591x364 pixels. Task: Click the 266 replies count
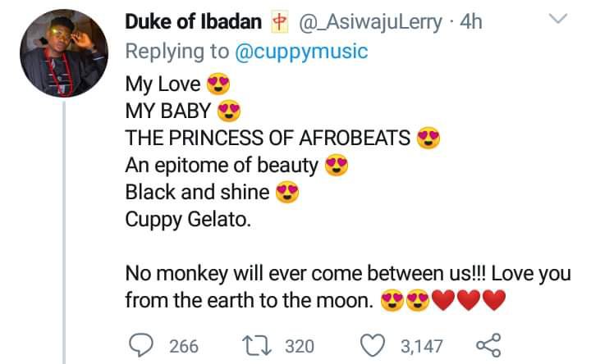point(184,345)
